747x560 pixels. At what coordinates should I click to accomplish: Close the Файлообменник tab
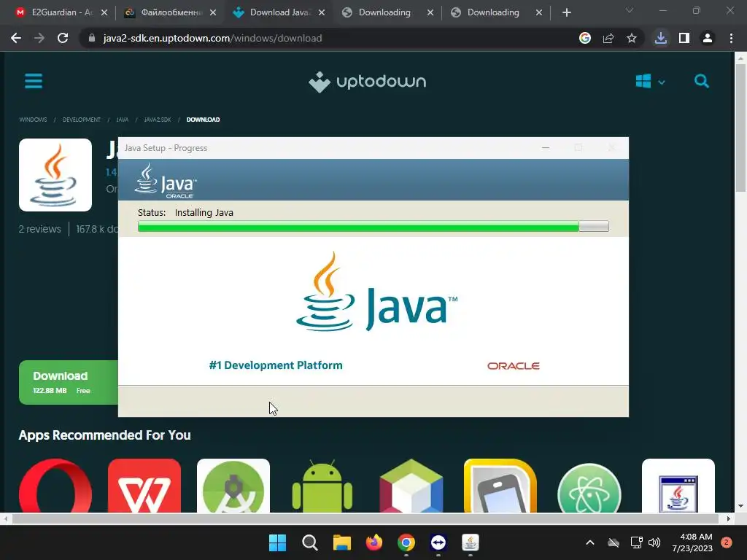tap(213, 12)
